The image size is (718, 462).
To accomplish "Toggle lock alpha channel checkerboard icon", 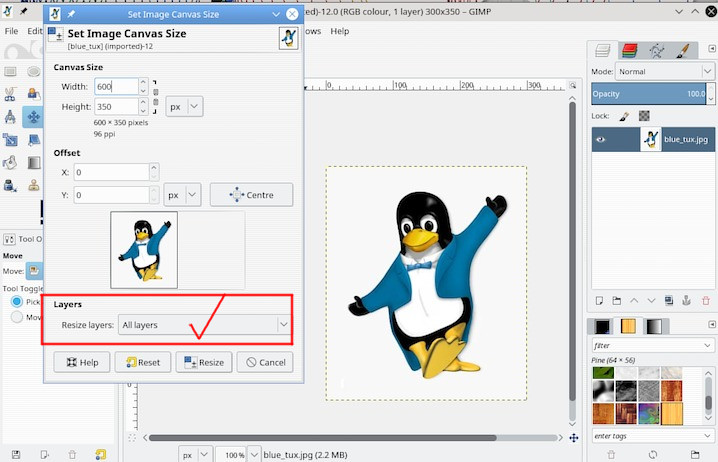I will pyautogui.click(x=644, y=116).
